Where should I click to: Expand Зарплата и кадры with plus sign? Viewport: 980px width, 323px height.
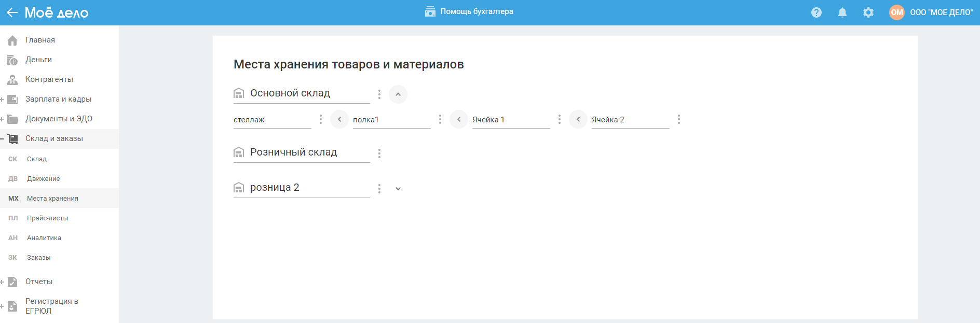pos(2,99)
